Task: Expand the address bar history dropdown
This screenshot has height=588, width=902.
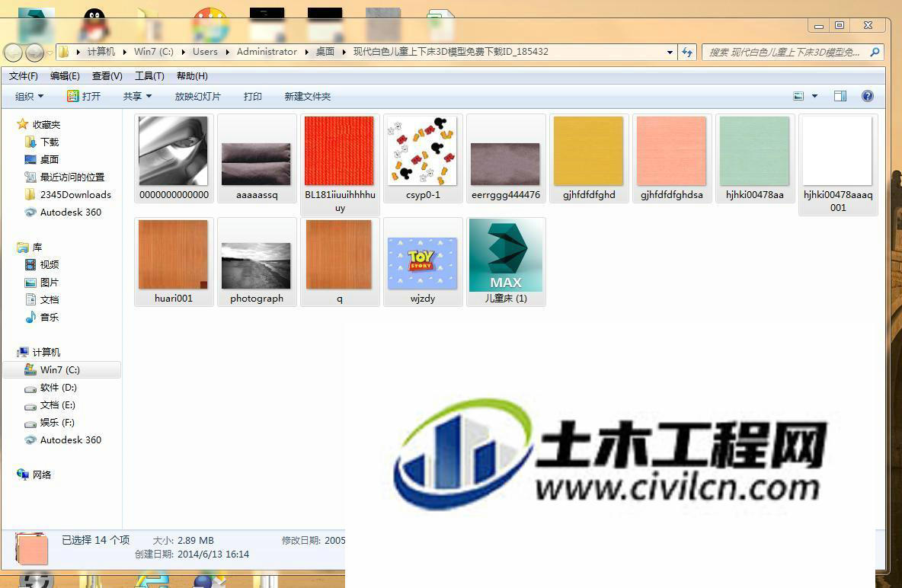Action: (670, 53)
